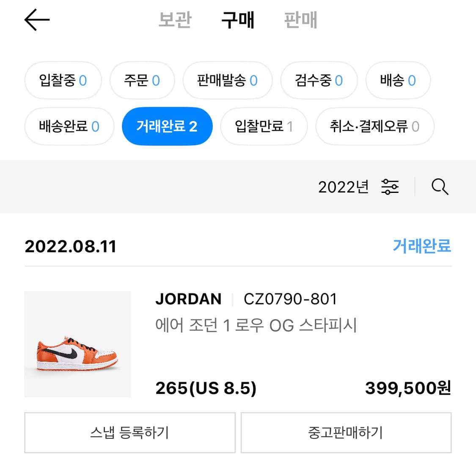Select the 입찰중 filter chip

click(63, 81)
